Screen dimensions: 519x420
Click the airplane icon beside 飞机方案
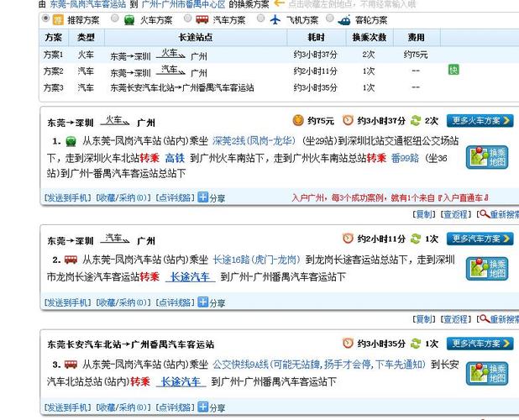275,20
